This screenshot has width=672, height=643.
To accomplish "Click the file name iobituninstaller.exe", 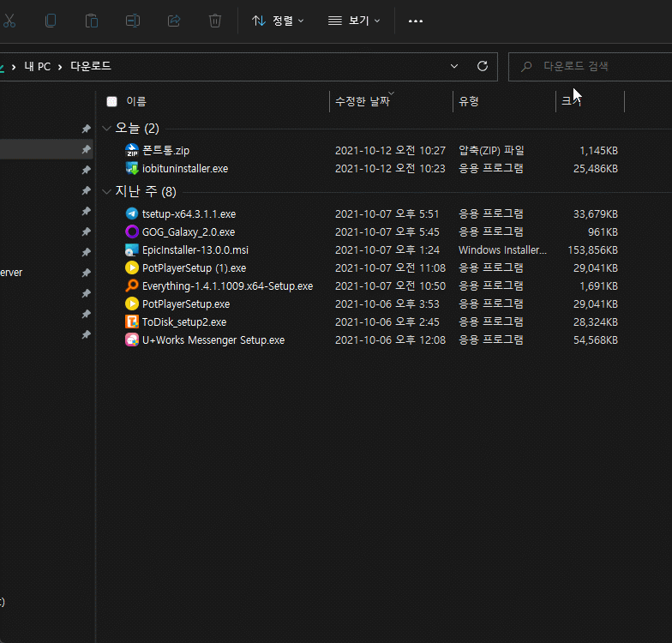I will click(x=185, y=168).
